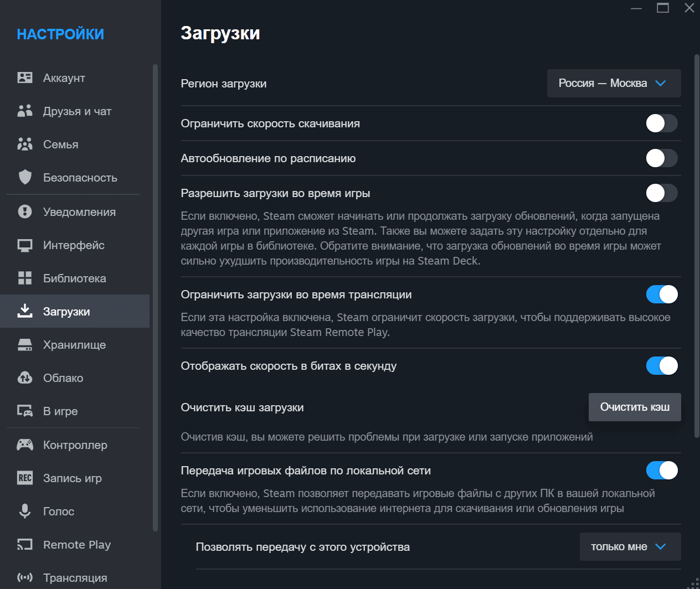Click the 'Очистить кэш' button
The image size is (700, 589).
(635, 407)
